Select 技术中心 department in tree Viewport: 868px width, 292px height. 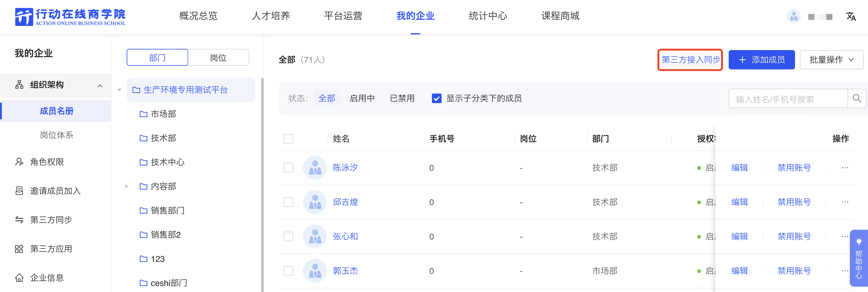[x=167, y=163]
